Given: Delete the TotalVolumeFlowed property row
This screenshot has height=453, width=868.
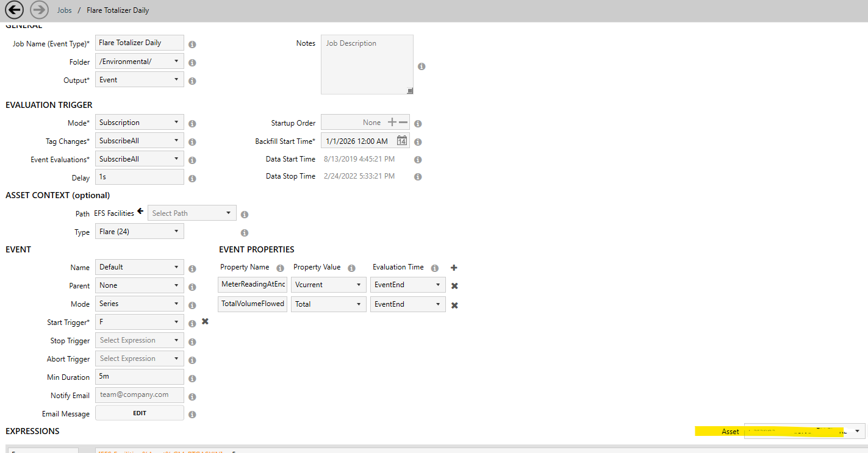Looking at the screenshot, I should click(454, 305).
